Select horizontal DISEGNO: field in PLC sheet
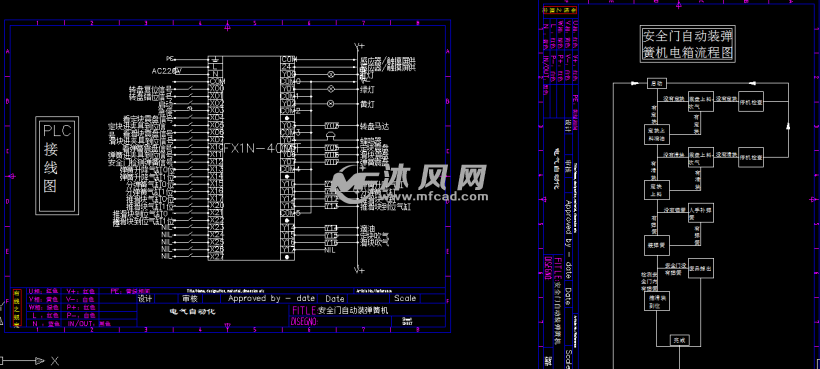This screenshot has width=820, height=369. click(x=304, y=321)
